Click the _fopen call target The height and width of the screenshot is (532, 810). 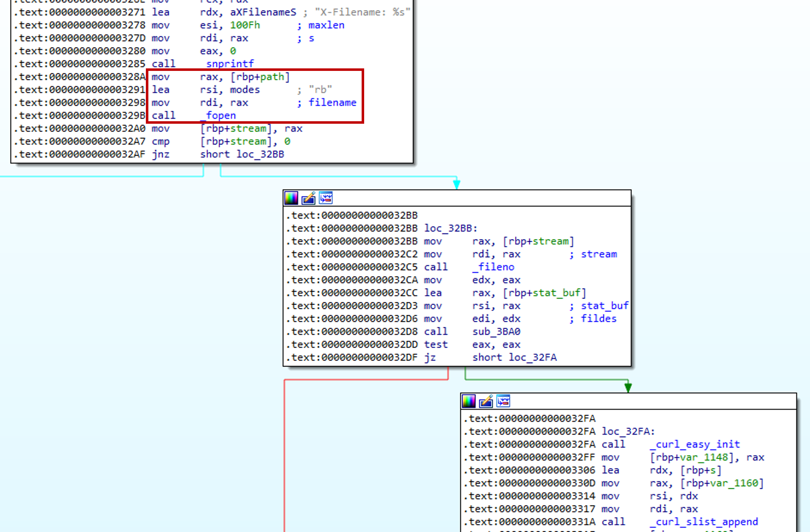click(x=218, y=116)
